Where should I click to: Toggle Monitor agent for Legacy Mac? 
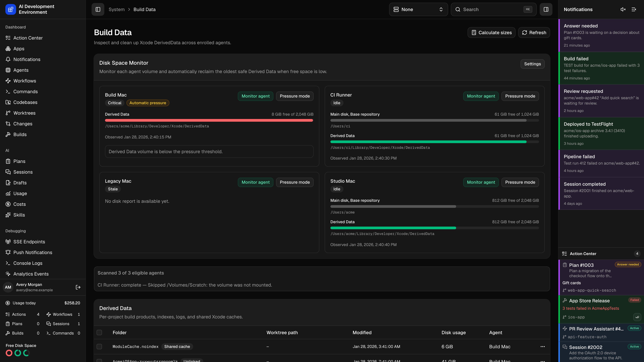255,182
